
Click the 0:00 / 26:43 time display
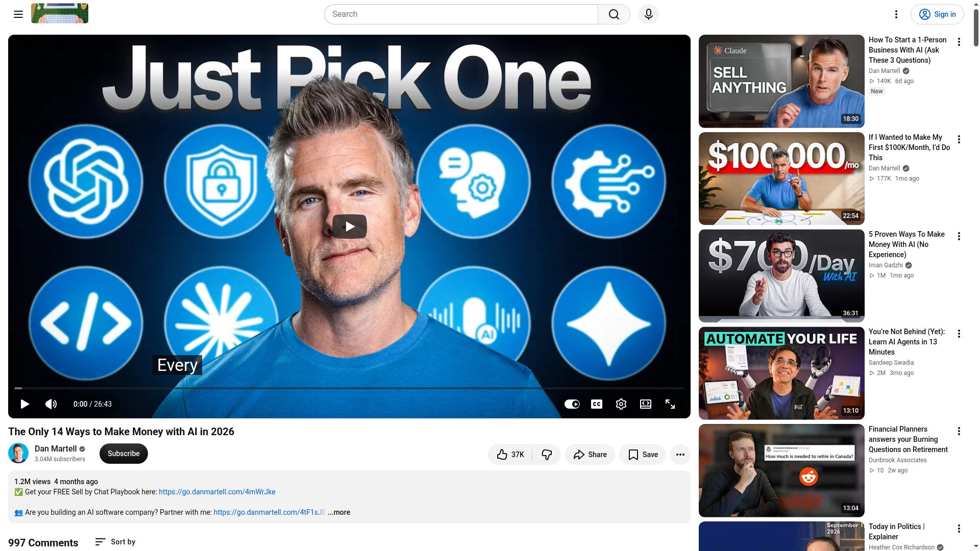92,404
